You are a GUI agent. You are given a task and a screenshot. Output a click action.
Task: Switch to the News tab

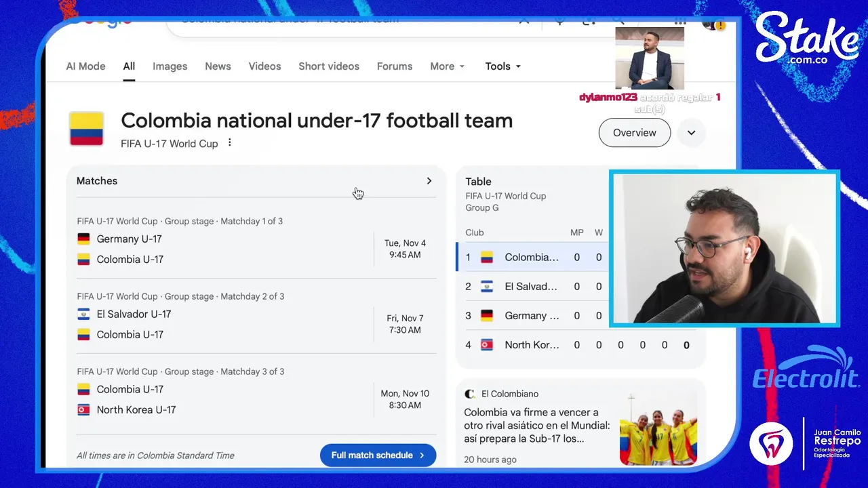click(x=218, y=66)
